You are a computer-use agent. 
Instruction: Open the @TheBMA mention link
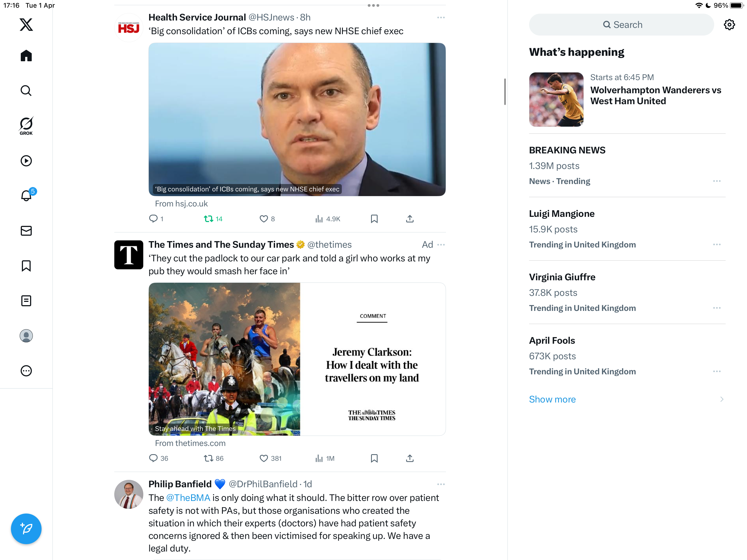188,498
